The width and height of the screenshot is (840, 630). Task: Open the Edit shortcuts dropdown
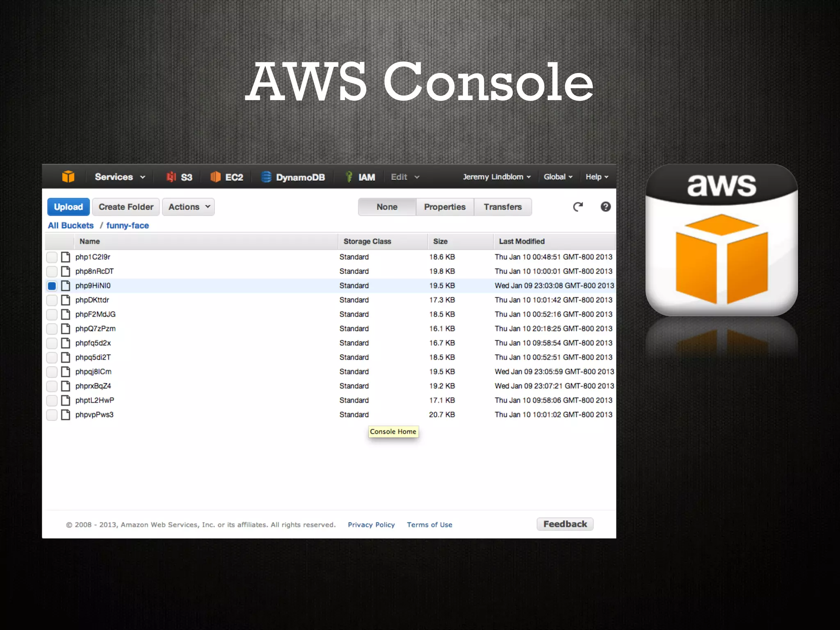(405, 177)
